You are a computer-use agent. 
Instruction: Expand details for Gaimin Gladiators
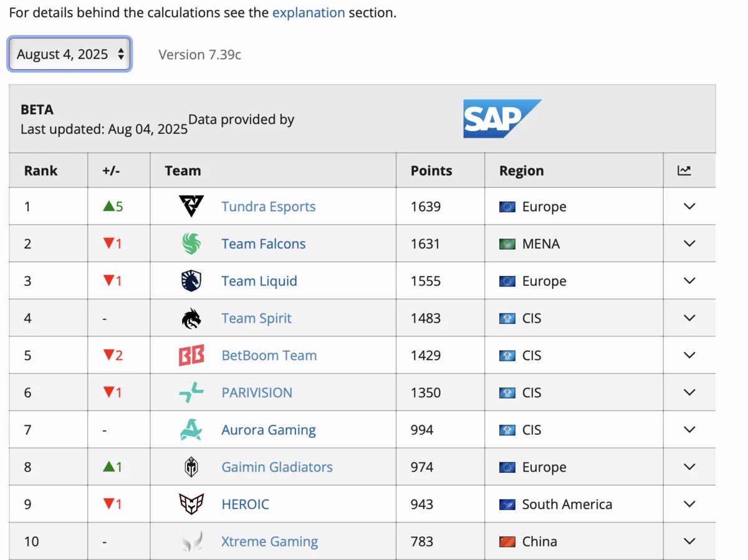689,467
